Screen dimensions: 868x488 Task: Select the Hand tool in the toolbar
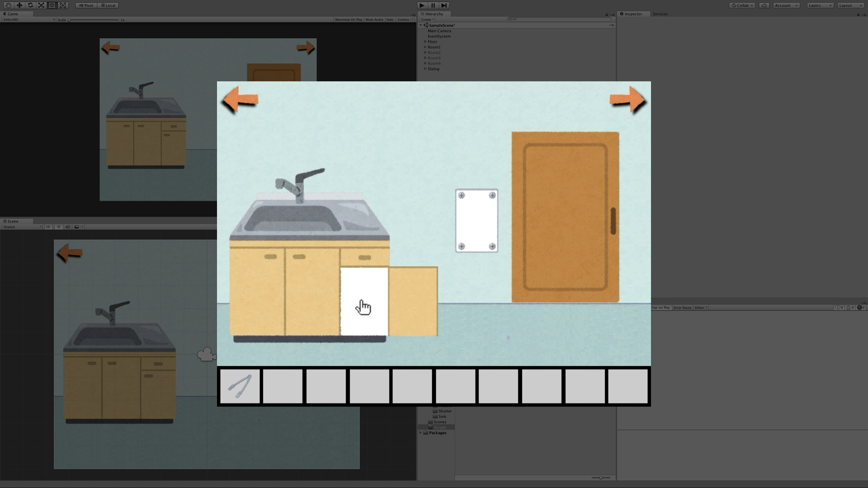click(8, 5)
